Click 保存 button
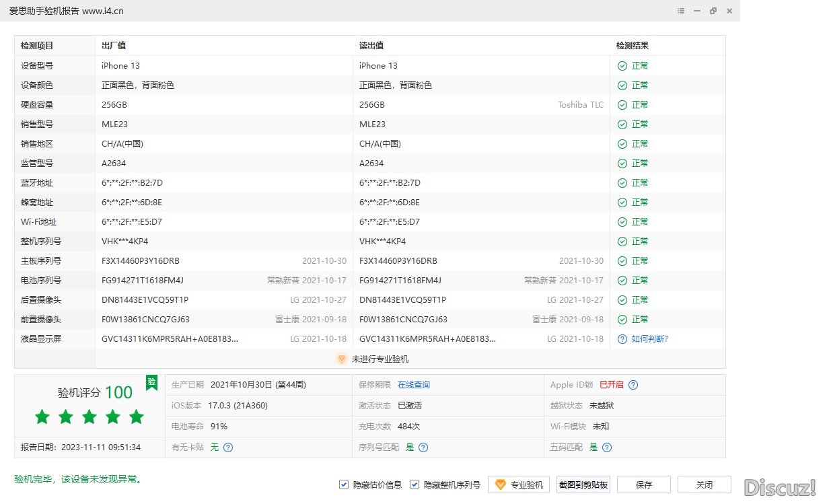This screenshot has height=504, width=827. pos(644,484)
